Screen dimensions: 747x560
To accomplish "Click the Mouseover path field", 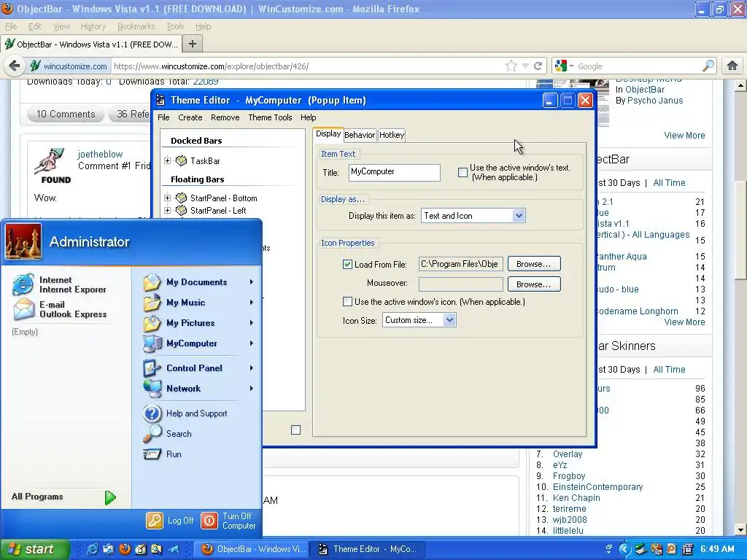I will click(x=461, y=284).
